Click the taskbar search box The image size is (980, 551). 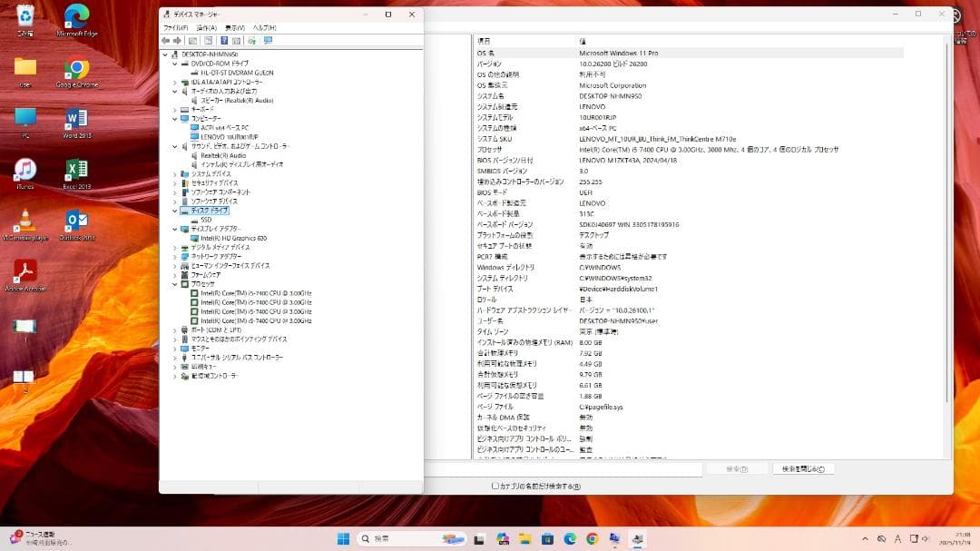[x=408, y=538]
